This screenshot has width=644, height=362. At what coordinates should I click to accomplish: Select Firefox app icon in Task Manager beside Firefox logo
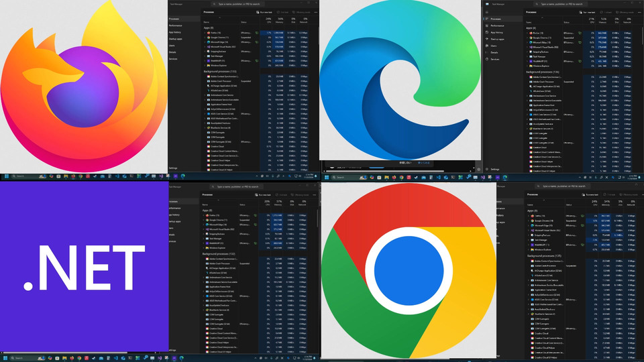click(208, 33)
